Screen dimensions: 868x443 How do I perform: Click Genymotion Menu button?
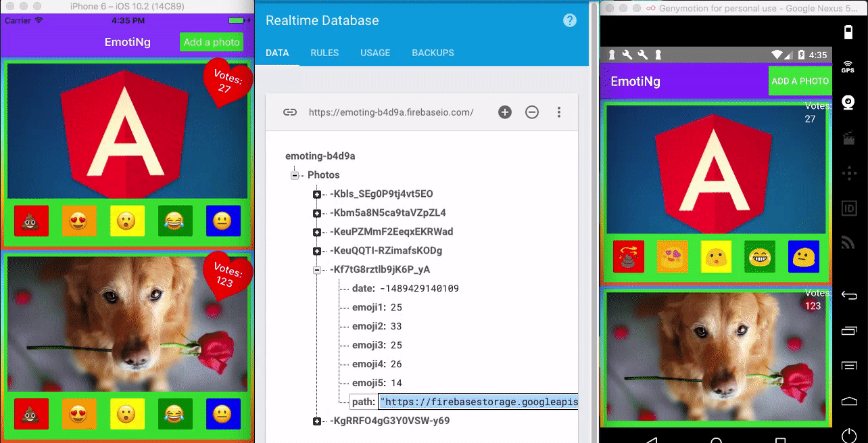(x=849, y=366)
